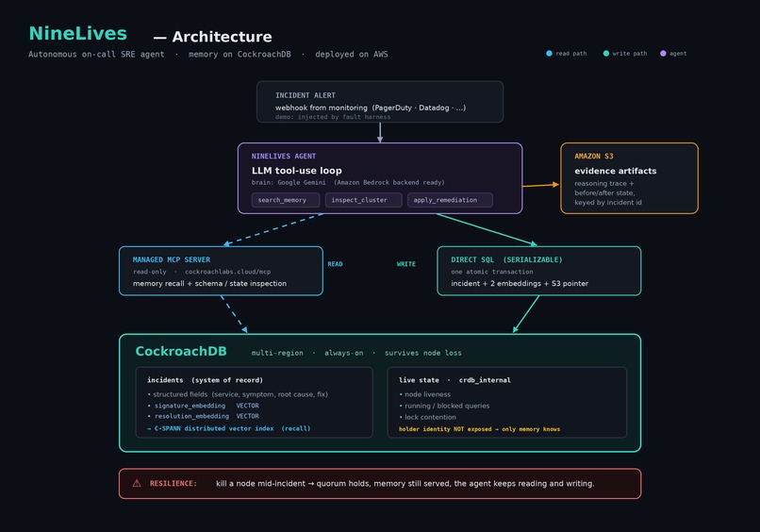Click evidence artifacts heading

tap(616, 171)
